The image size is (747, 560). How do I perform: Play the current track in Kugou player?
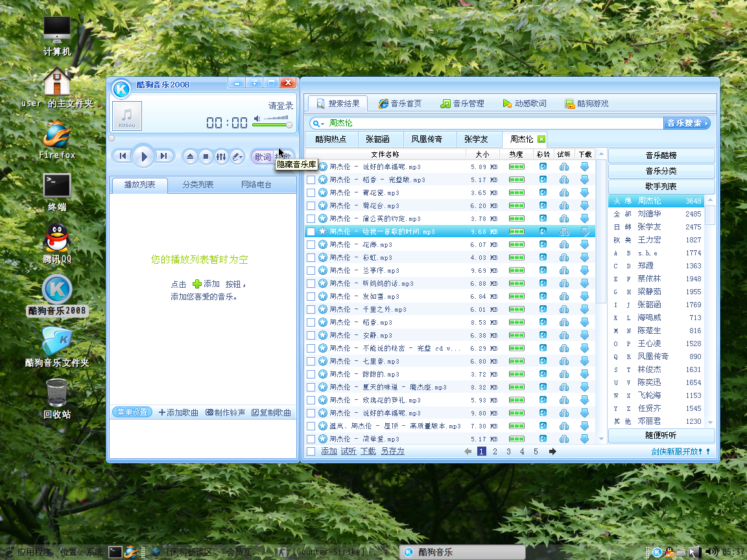pos(143,156)
